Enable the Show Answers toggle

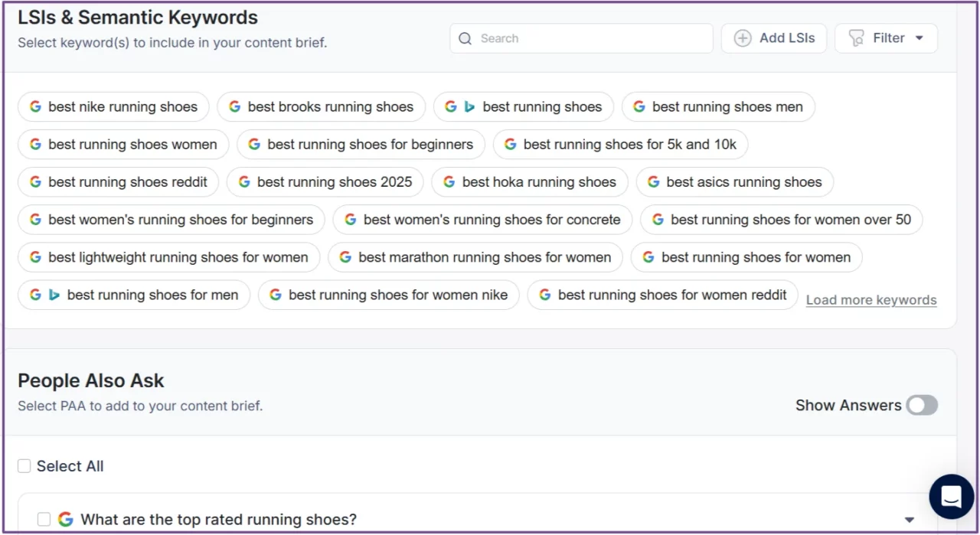pos(922,406)
